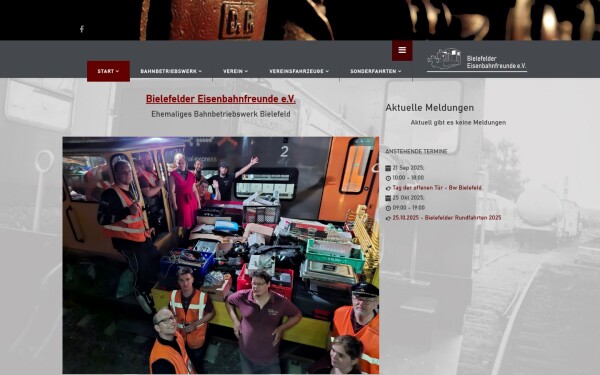600x375 pixels.
Task: Open Tag der offenen Tür event link
Action: [437, 188]
